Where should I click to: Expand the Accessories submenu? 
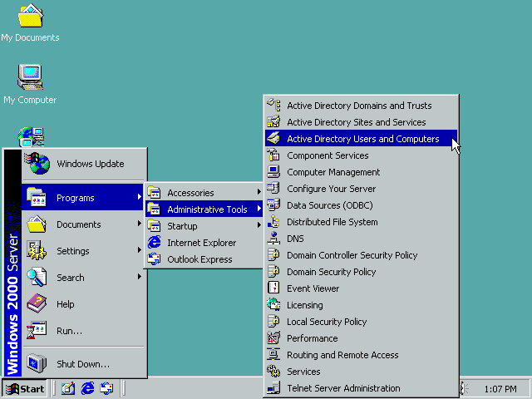204,193
